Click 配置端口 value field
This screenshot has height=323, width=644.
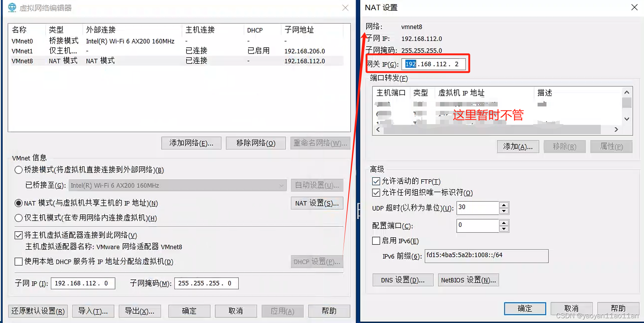pyautogui.click(x=478, y=225)
